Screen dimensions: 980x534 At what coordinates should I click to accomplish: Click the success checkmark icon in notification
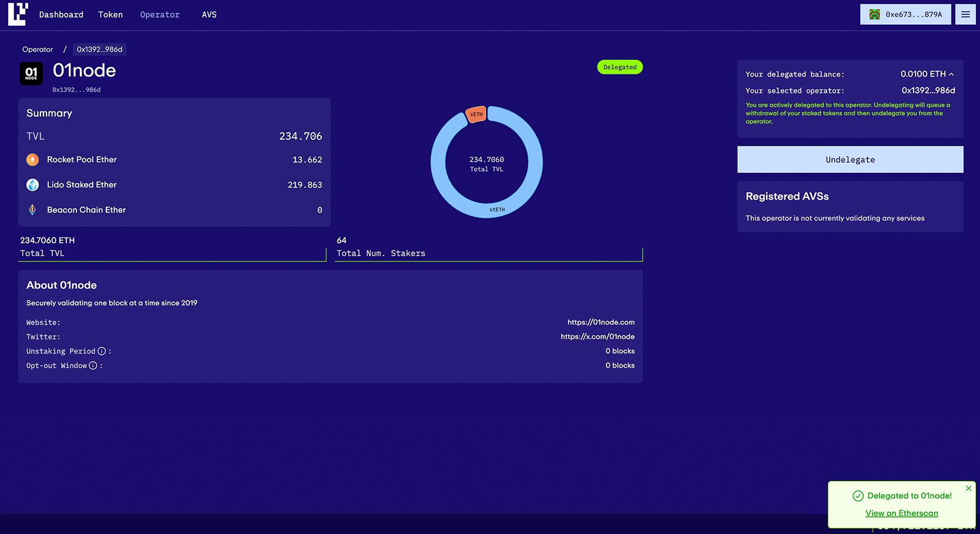point(858,496)
